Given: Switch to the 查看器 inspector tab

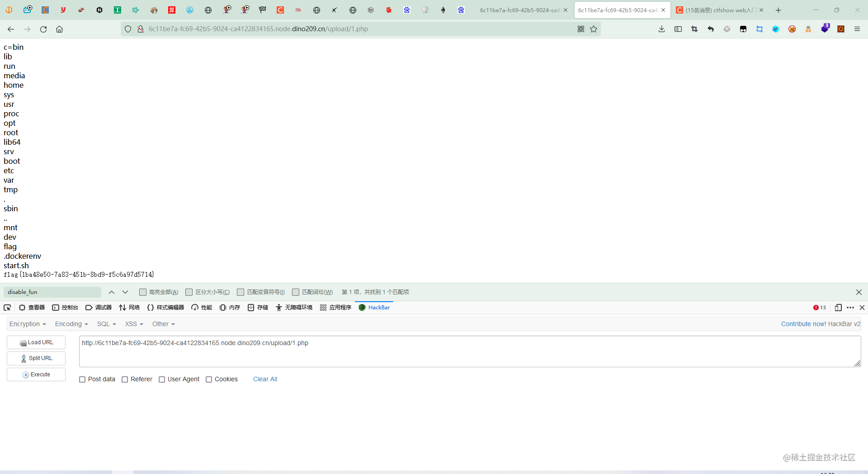Looking at the screenshot, I should point(32,308).
